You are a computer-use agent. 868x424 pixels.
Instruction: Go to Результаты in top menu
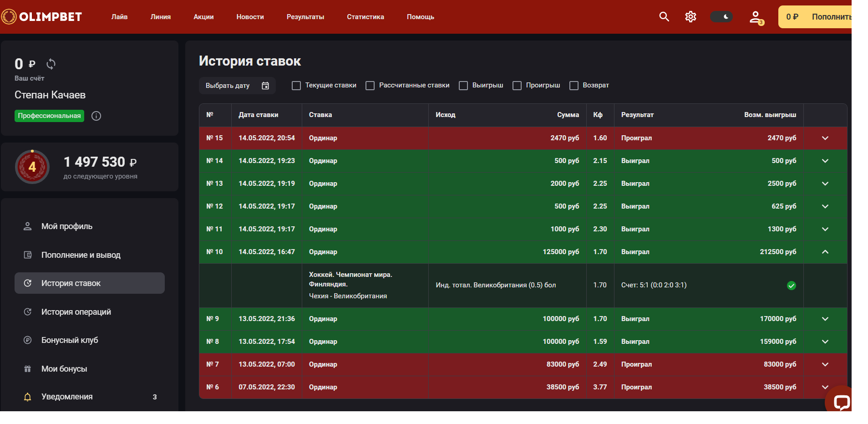click(x=305, y=17)
